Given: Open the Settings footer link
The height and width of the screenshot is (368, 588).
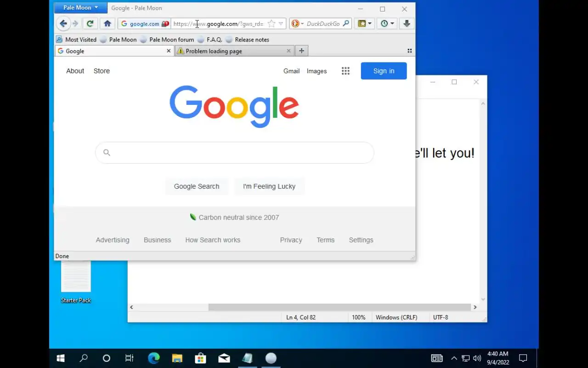Looking at the screenshot, I should point(361,240).
